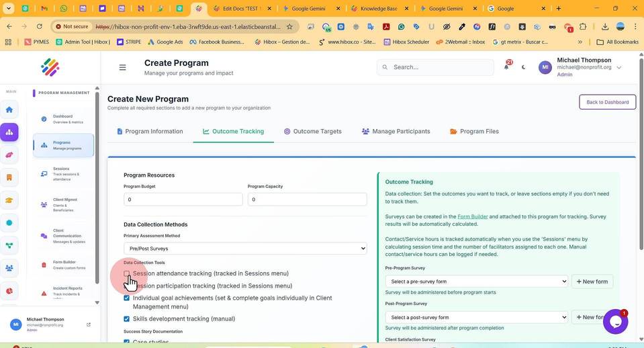644x348 pixels.
Task: Switch to the Outcome Targets tab
Action: tap(313, 132)
